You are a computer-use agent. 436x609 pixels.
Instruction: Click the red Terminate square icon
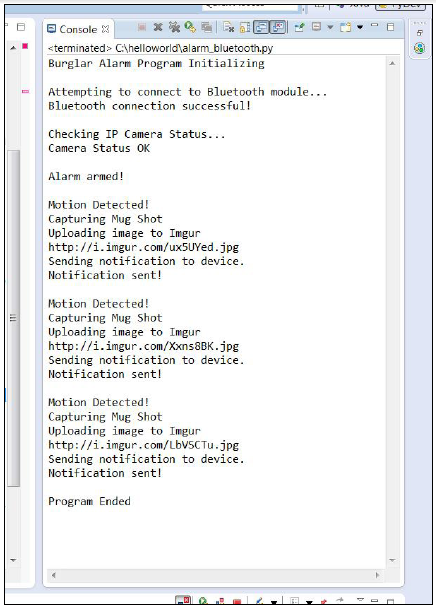pos(142,27)
